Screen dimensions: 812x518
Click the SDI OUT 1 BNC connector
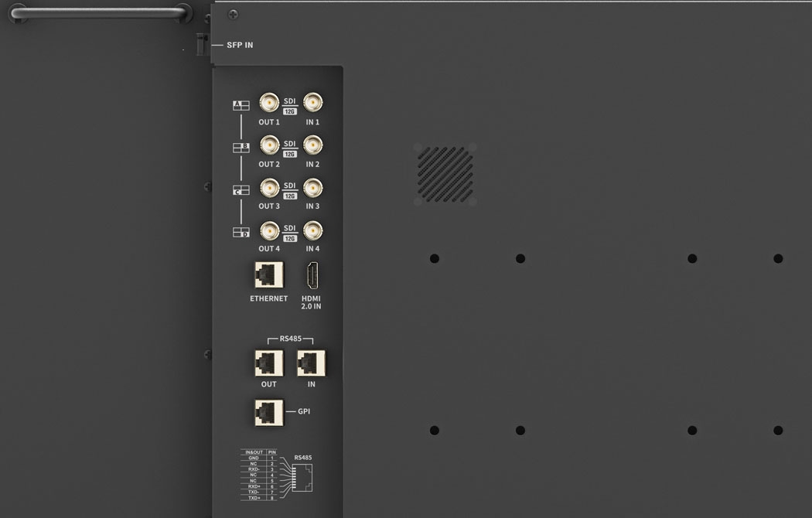click(269, 102)
